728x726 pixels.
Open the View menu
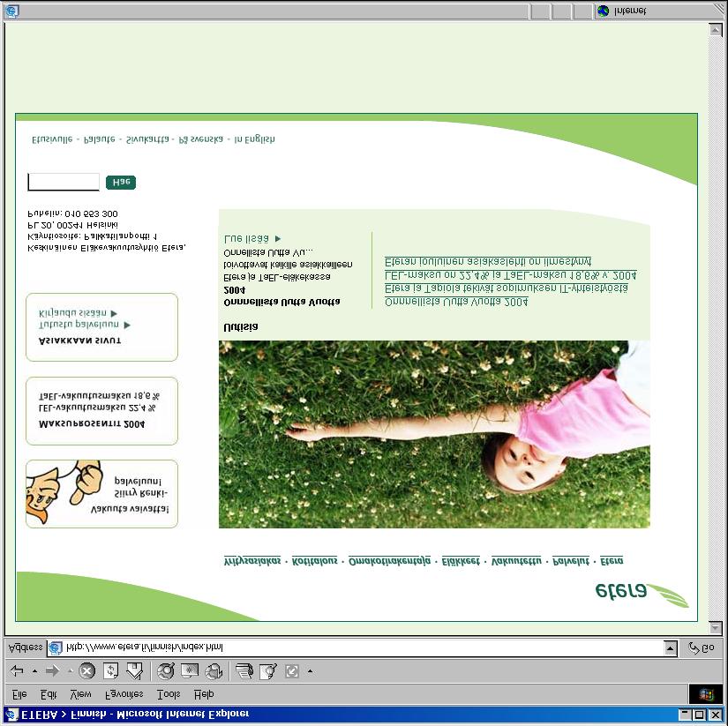(80, 694)
